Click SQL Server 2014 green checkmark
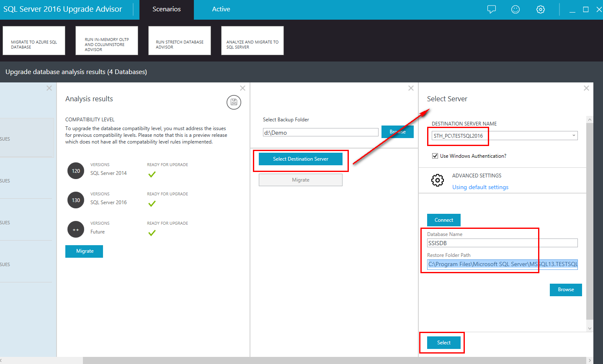The width and height of the screenshot is (603, 364). 152,174
